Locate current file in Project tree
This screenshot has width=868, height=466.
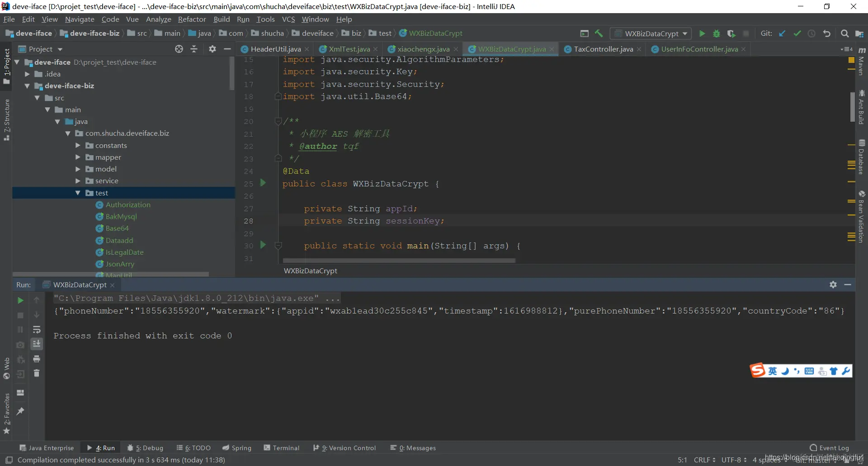click(x=179, y=49)
